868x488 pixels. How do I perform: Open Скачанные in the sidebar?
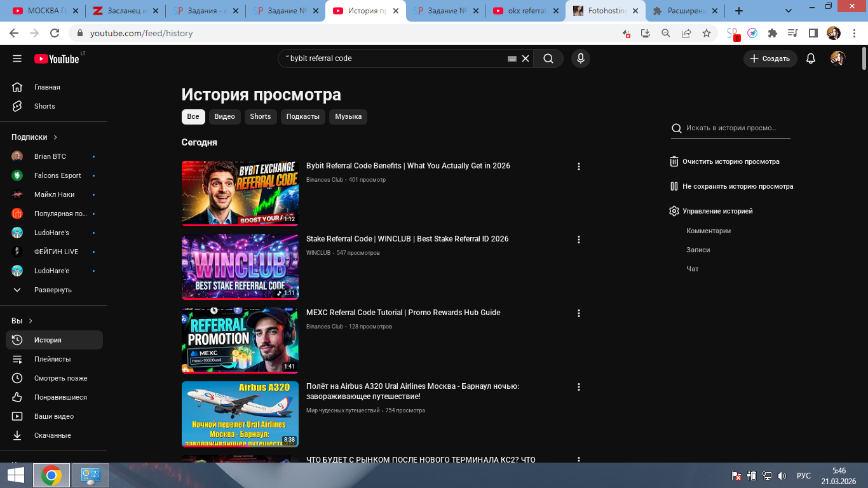(x=53, y=435)
